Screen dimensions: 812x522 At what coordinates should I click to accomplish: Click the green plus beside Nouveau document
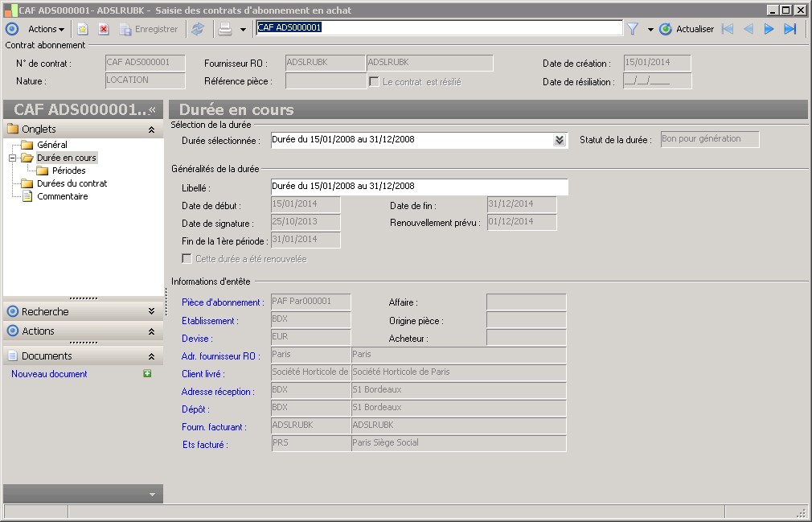pyautogui.click(x=147, y=374)
